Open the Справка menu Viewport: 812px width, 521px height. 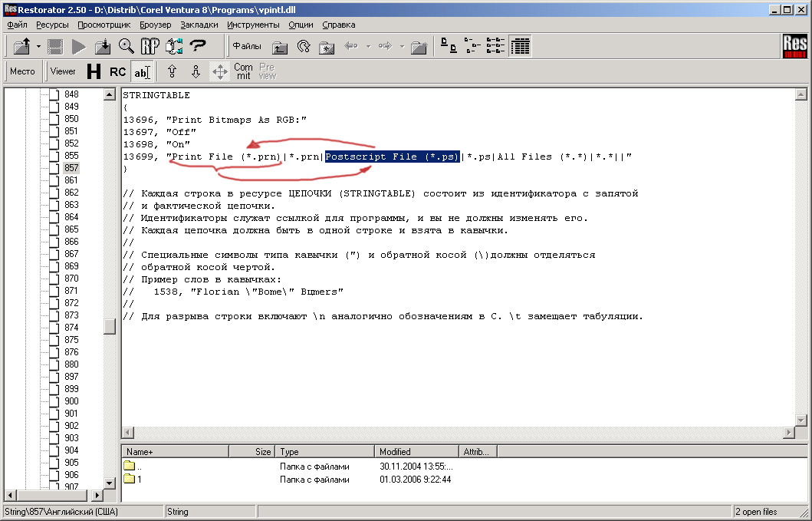[x=339, y=25]
